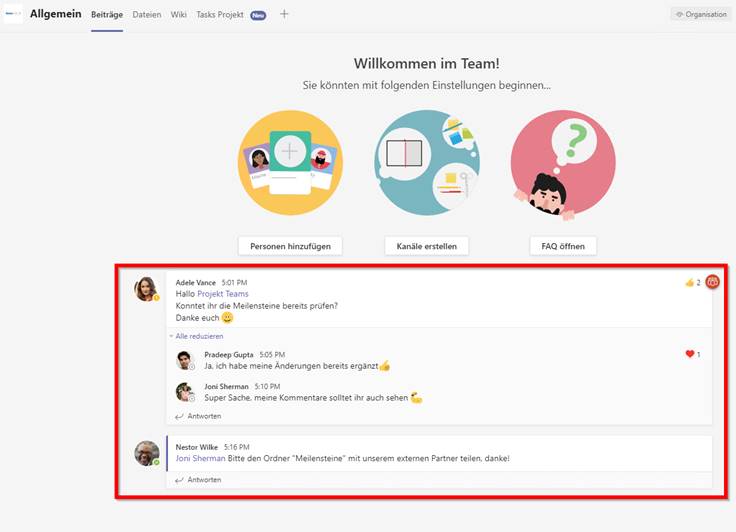
Task: Open Joni Sherman's avatar in reply
Action: pyautogui.click(x=185, y=392)
